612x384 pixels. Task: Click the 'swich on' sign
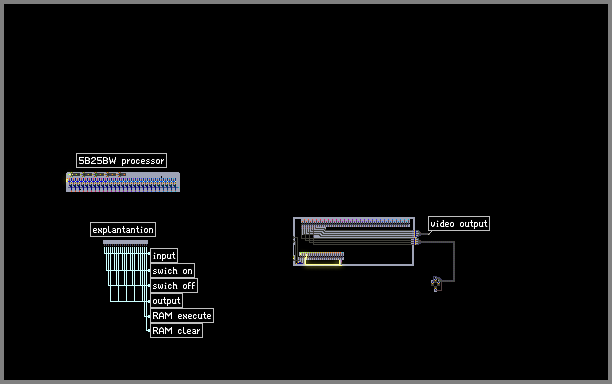click(173, 270)
